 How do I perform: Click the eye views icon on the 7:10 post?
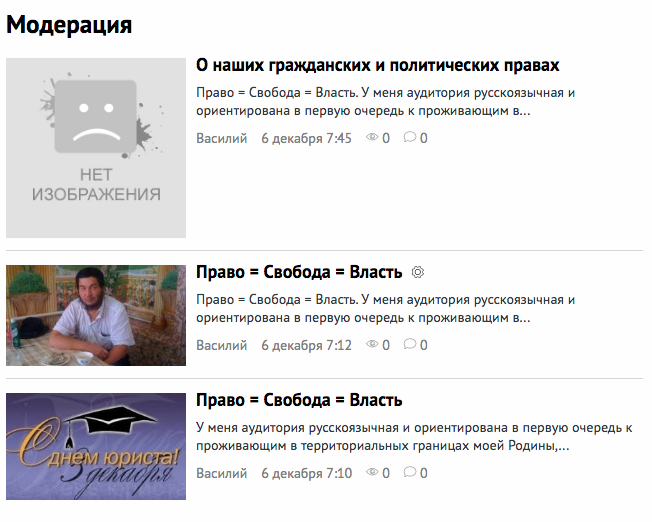point(373,473)
